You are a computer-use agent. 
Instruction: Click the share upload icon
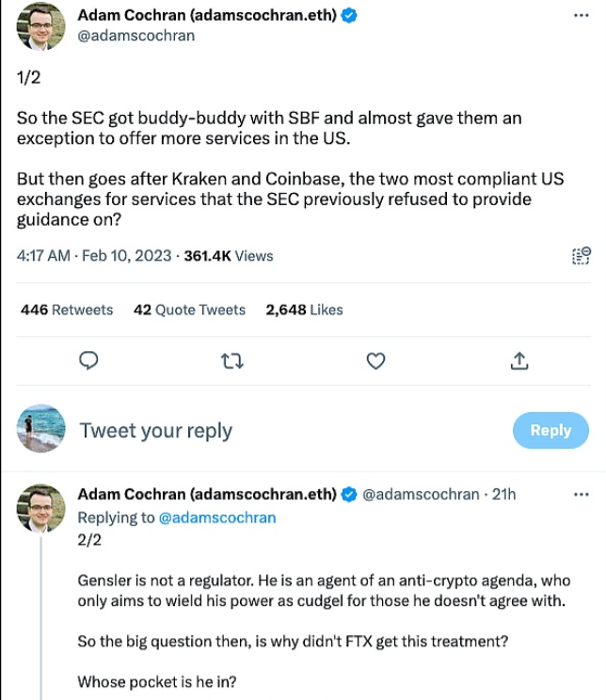(x=518, y=360)
